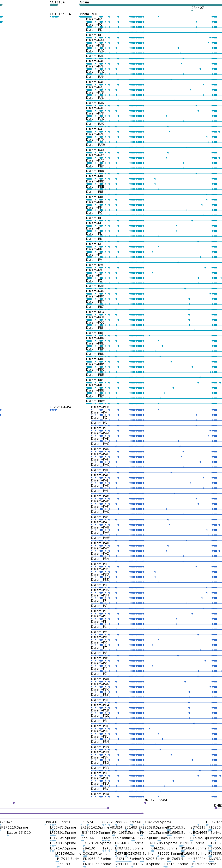Screen dimensions: 222x868
Task: Click the 421847 feature label
Action: [x=6, y=822]
